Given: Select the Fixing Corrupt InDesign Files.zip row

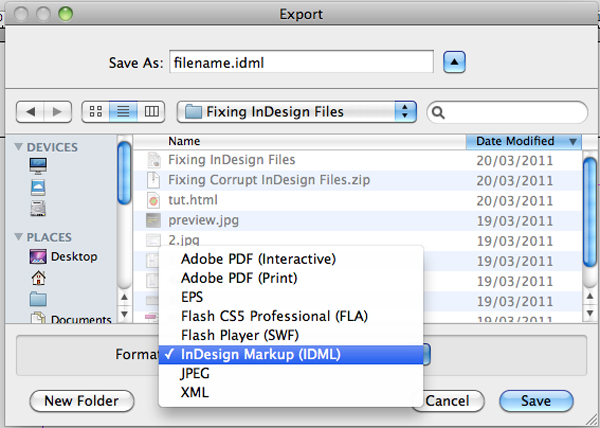Looking at the screenshot, I should pyautogui.click(x=357, y=180).
